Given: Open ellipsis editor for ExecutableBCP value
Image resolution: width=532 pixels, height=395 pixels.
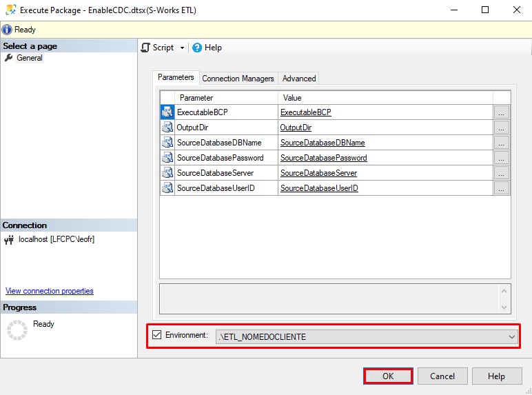Looking at the screenshot, I should [x=502, y=112].
